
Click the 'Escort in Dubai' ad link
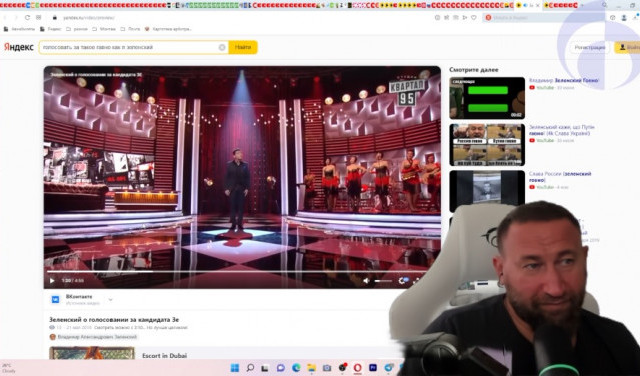coord(164,356)
